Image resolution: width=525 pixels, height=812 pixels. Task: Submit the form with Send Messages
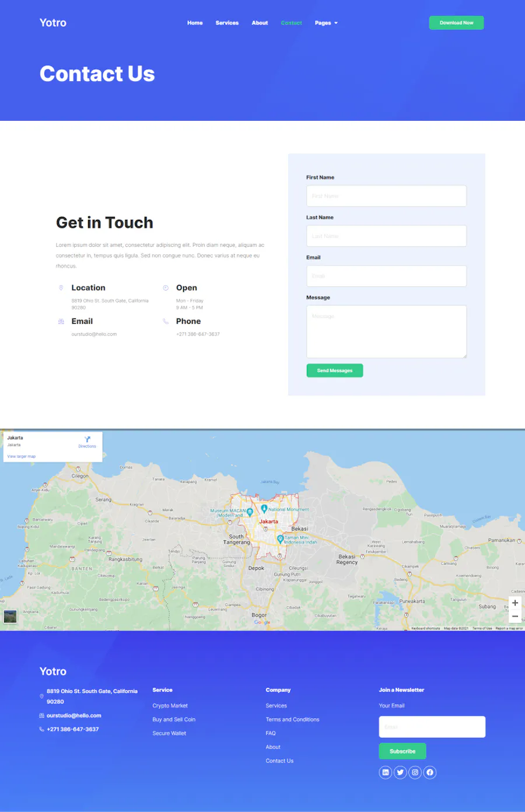pyautogui.click(x=335, y=370)
